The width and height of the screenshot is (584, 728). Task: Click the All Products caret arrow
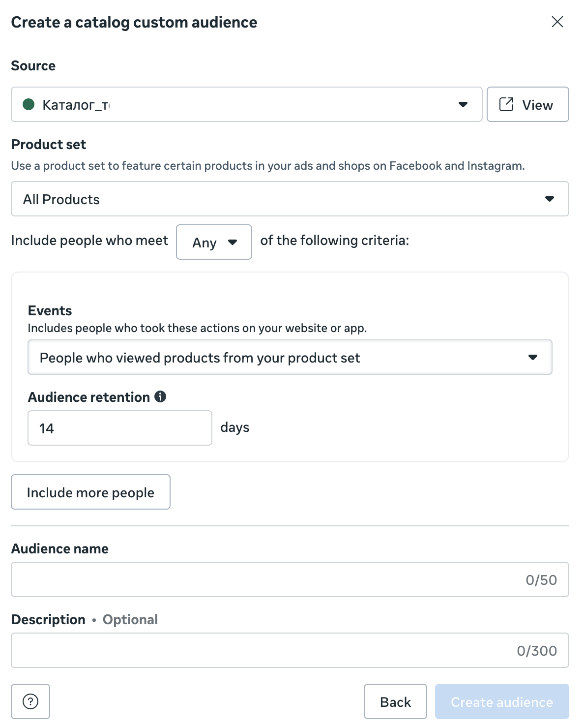coord(549,199)
